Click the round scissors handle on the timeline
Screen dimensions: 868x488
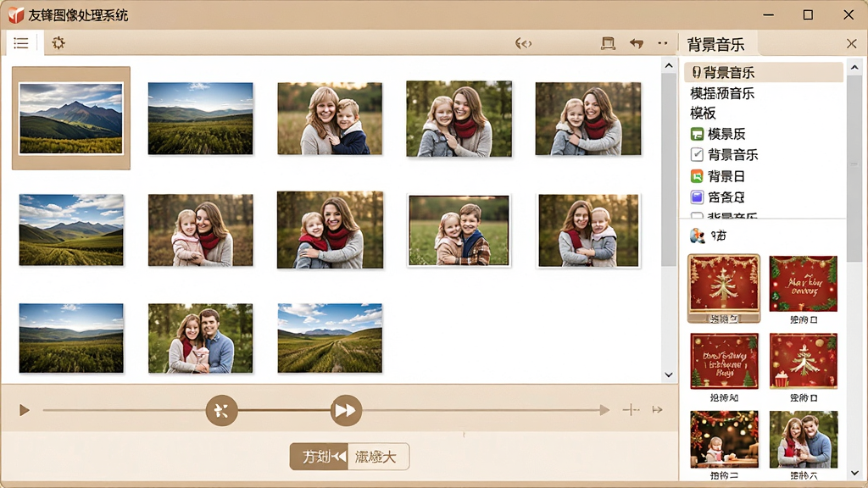coord(221,411)
